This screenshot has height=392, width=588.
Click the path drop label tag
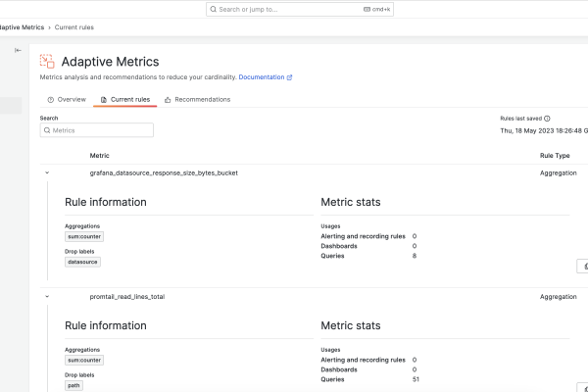[74, 385]
